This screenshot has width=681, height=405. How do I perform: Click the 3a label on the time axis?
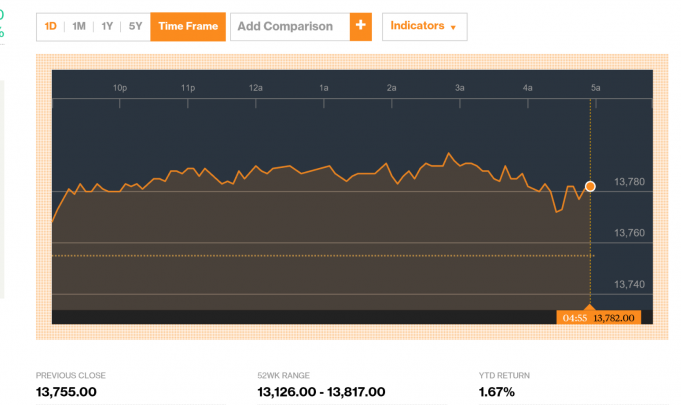460,88
